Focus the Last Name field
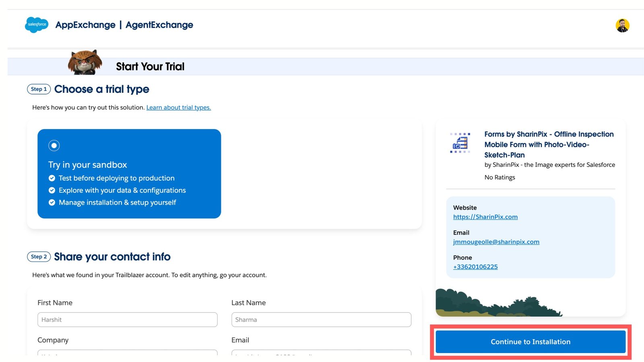 coord(321,320)
